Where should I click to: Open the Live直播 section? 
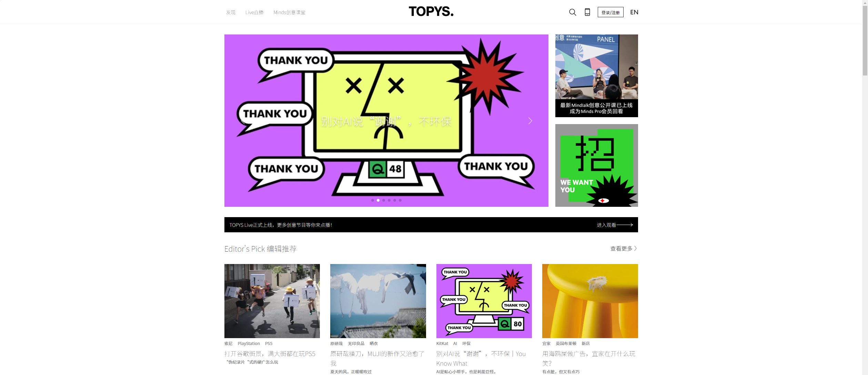[x=254, y=12]
